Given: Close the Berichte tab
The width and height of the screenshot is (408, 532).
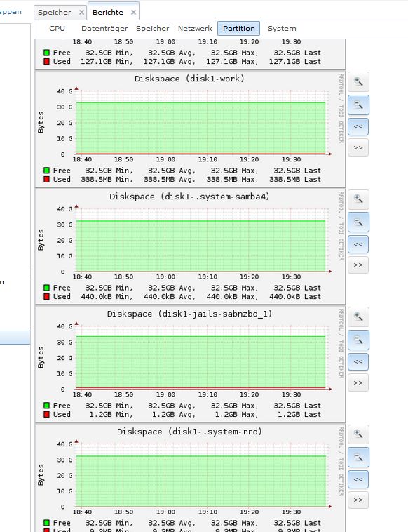Looking at the screenshot, I should coord(133,12).
